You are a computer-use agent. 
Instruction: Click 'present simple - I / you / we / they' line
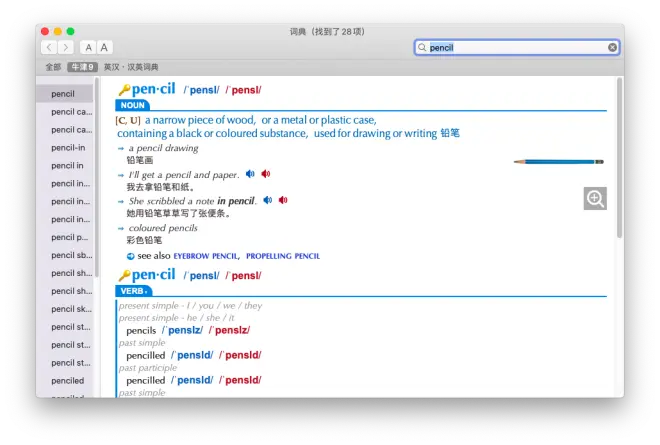pyautogui.click(x=190, y=306)
